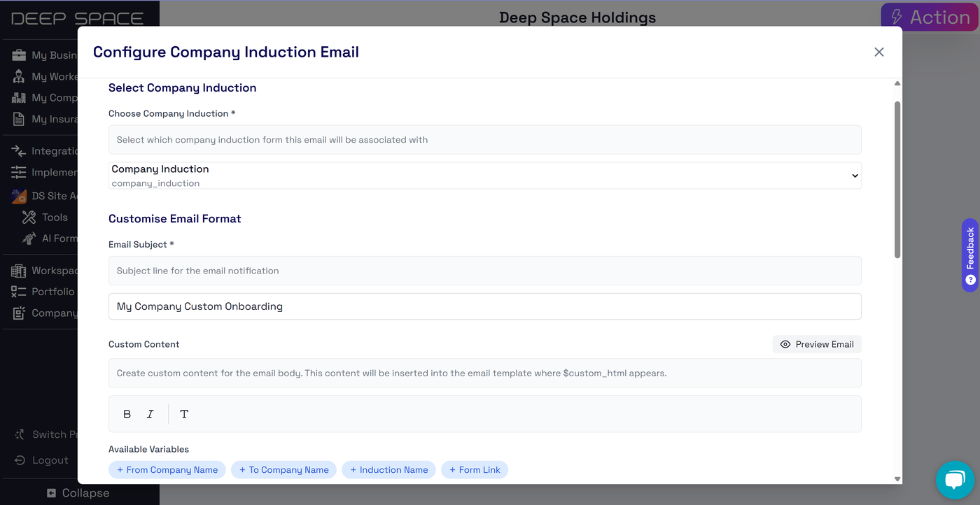Viewport: 980px width, 505px height.
Task: Click the Portfolio checklist icon
Action: tap(19, 292)
